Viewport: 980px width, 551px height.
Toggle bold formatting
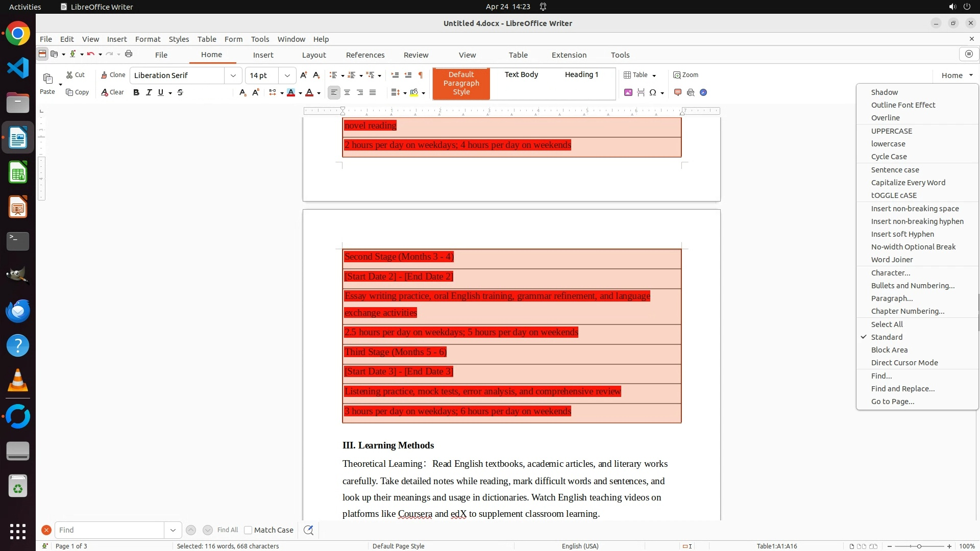(136, 92)
